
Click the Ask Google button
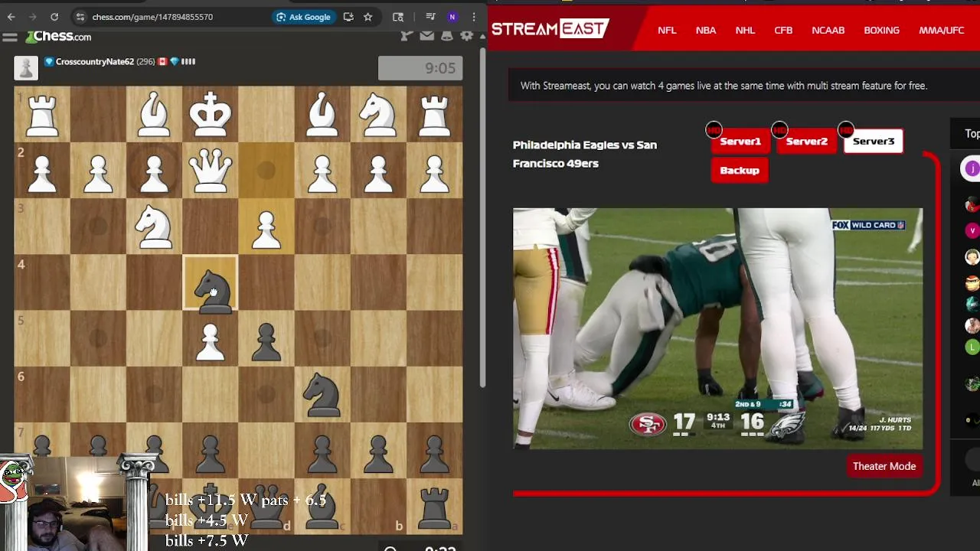click(303, 17)
